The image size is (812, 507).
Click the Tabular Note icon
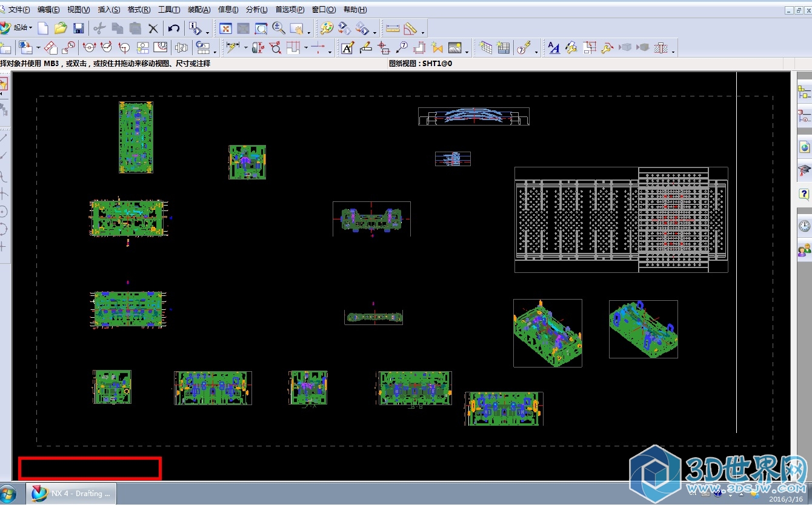point(485,47)
